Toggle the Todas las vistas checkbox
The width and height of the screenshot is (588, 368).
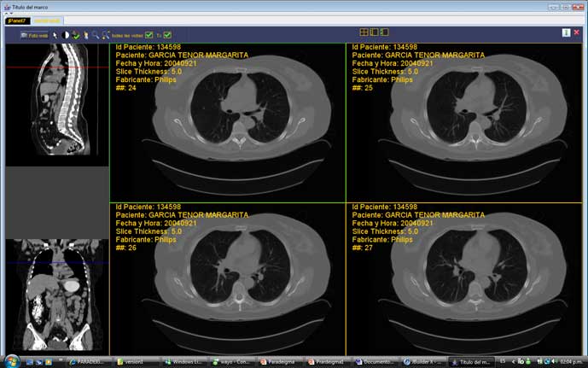149,35
